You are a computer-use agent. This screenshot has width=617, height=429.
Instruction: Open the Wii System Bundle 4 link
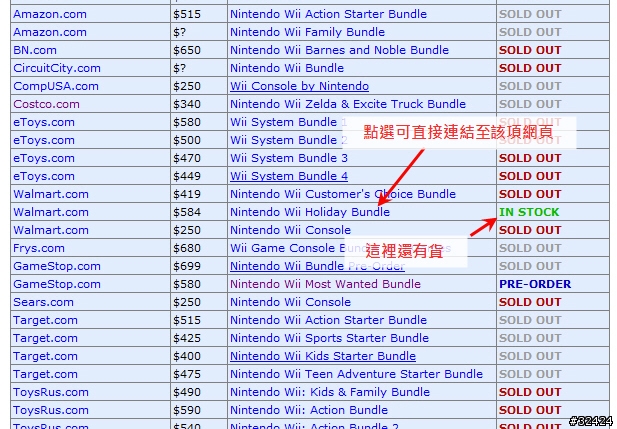coord(289,176)
